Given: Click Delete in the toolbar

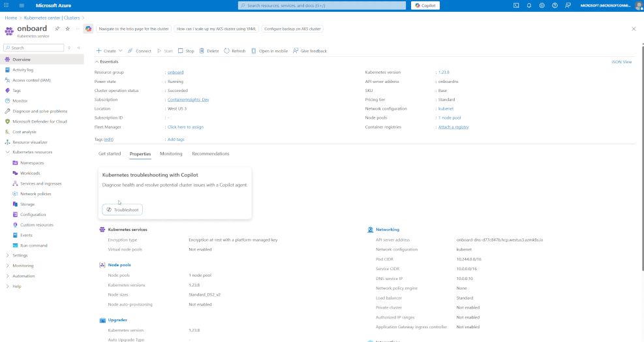Looking at the screenshot, I should click(x=209, y=51).
